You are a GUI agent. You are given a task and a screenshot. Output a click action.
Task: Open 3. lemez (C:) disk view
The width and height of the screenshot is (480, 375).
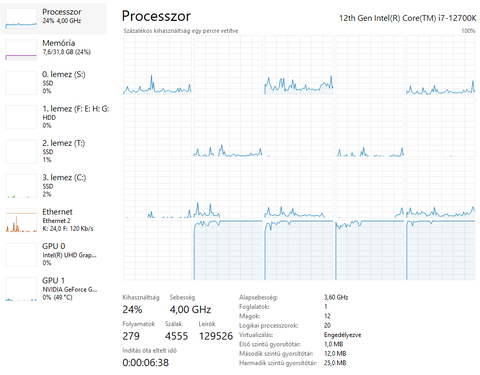[54, 185]
